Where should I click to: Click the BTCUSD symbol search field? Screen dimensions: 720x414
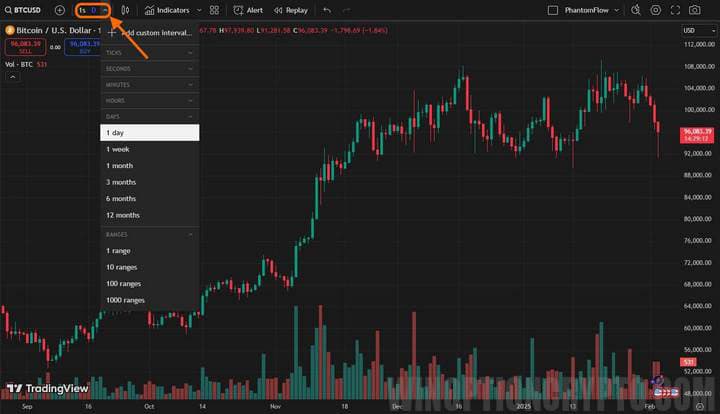point(27,10)
